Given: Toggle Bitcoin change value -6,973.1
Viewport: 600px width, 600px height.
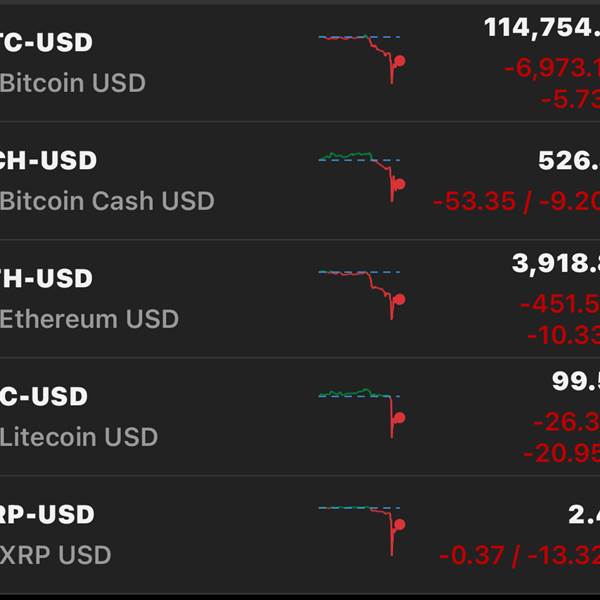Looking at the screenshot, I should point(551,69).
